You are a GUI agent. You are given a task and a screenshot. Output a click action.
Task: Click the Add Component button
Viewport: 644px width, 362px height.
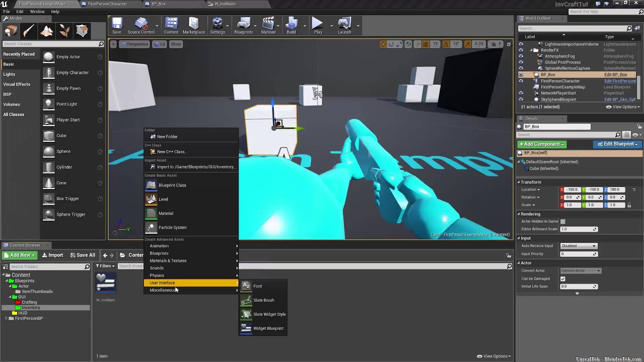tap(542, 144)
